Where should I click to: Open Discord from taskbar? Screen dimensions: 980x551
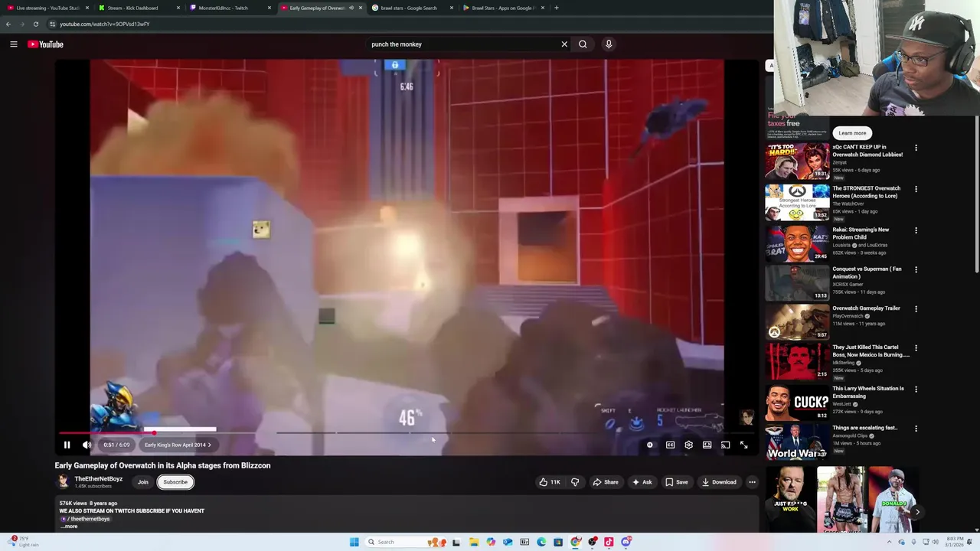(626, 542)
